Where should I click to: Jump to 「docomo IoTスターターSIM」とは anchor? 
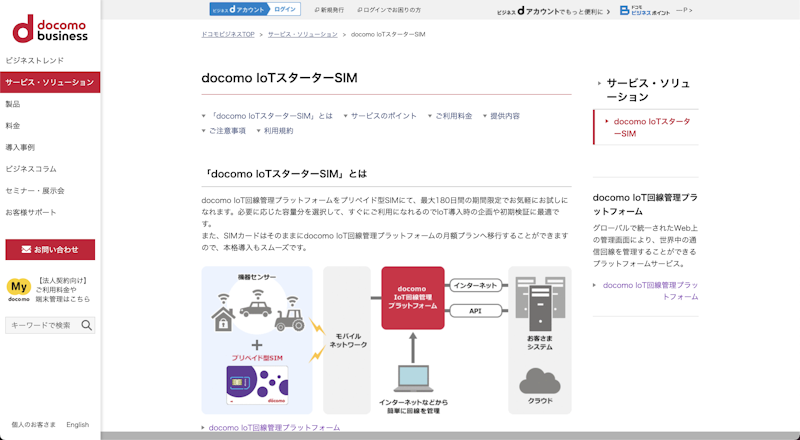[267, 116]
